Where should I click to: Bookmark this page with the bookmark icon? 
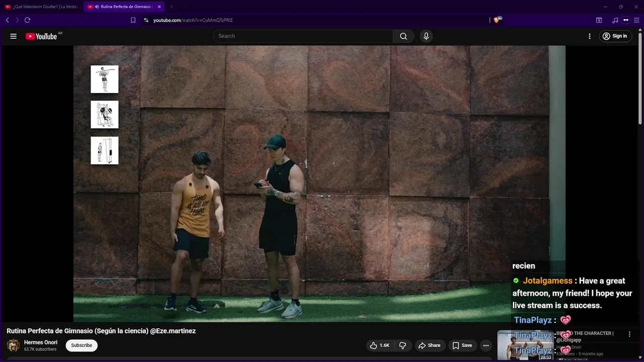133,20
